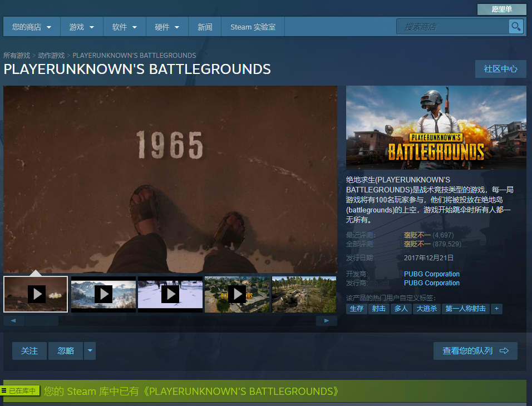Click the 忽略 ignore button
This screenshot has height=406, width=532.
pos(66,351)
